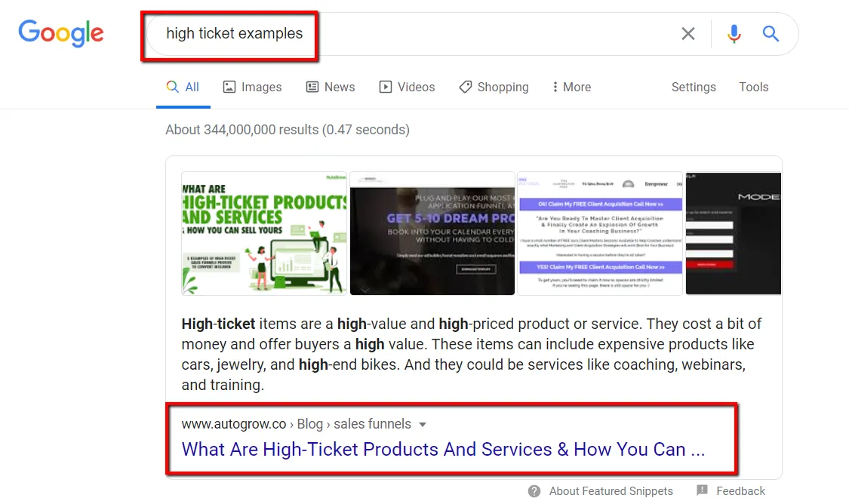The width and height of the screenshot is (849, 504).
Task: Open the autogrow.co High-Ticket Products result link
Action: tap(441, 448)
